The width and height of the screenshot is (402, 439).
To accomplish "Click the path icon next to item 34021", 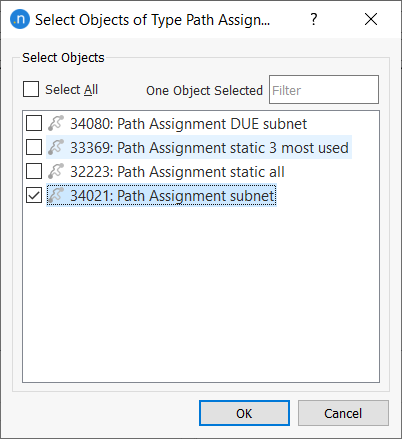I will tap(56, 195).
